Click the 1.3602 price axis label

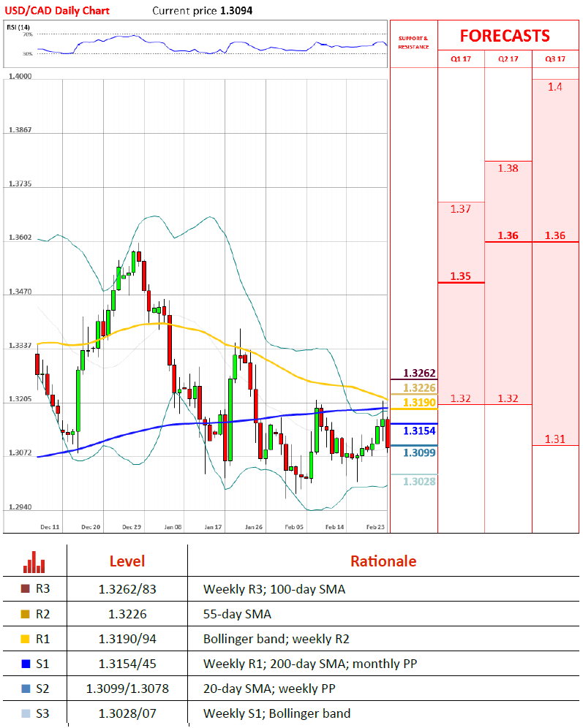(20, 238)
